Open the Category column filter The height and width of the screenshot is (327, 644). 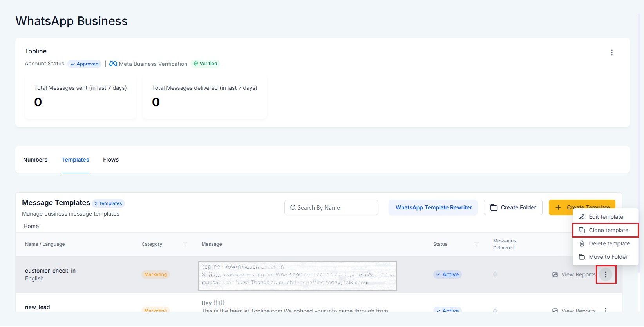185,244
